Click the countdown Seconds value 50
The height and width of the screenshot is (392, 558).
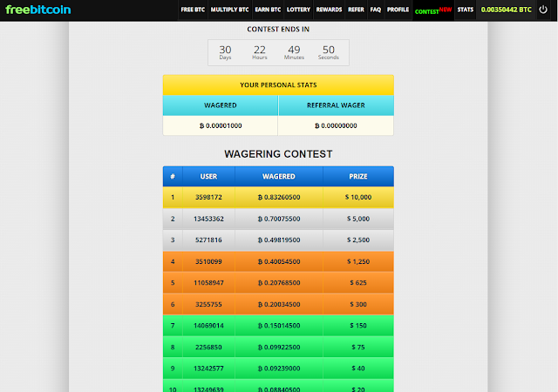pos(329,50)
